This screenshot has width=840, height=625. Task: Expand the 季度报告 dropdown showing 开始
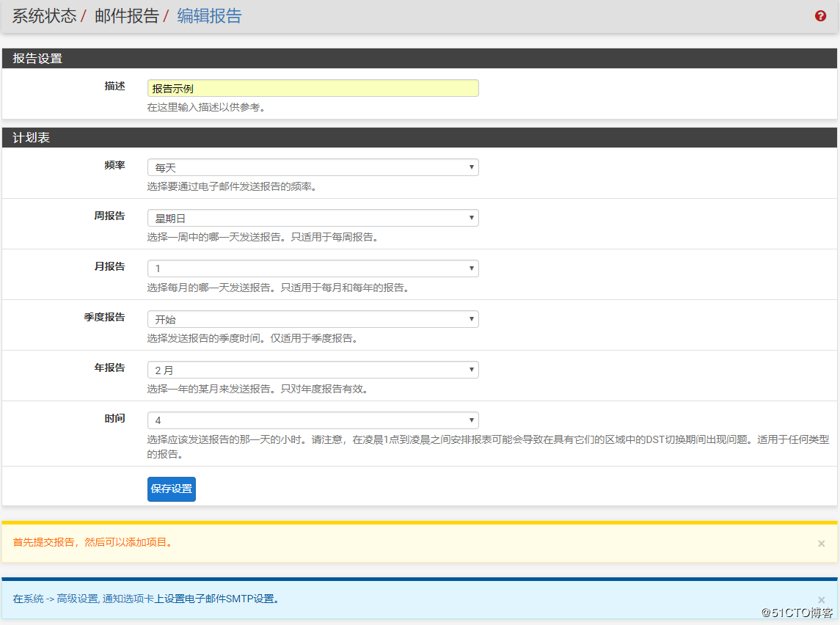[313, 319]
